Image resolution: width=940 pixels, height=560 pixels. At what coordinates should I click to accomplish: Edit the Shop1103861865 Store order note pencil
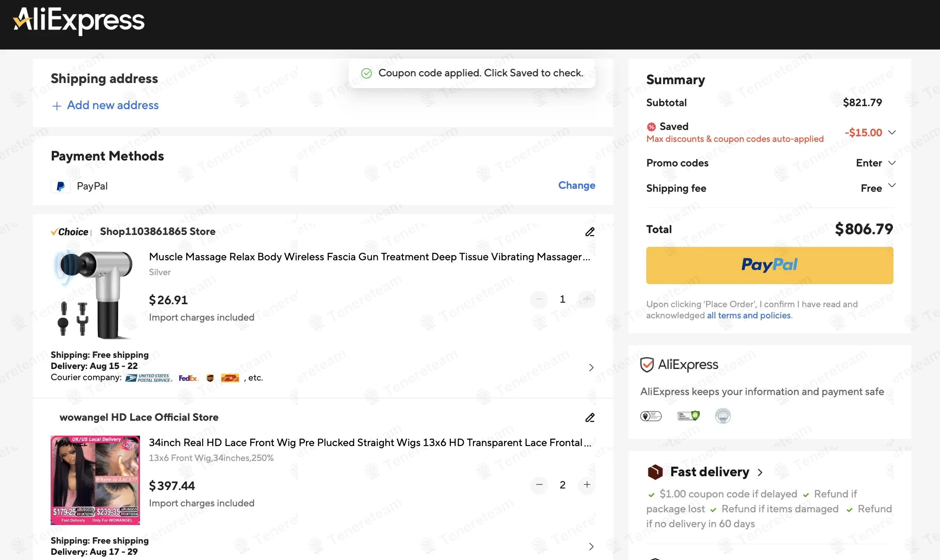tap(590, 232)
